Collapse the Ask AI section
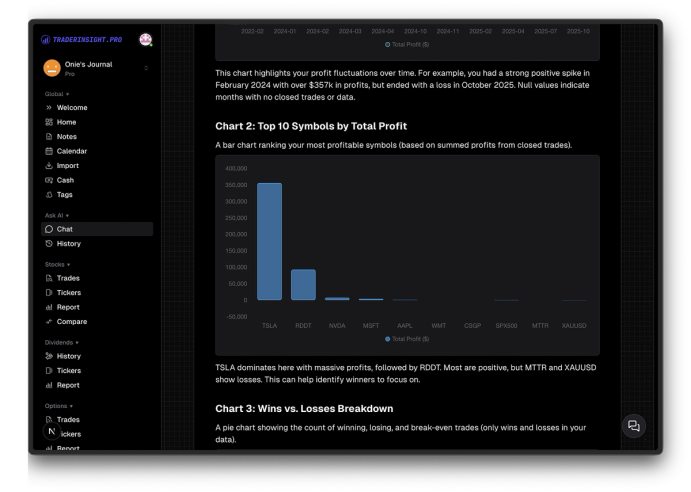Screen dimensions: 691x492 click(57, 216)
